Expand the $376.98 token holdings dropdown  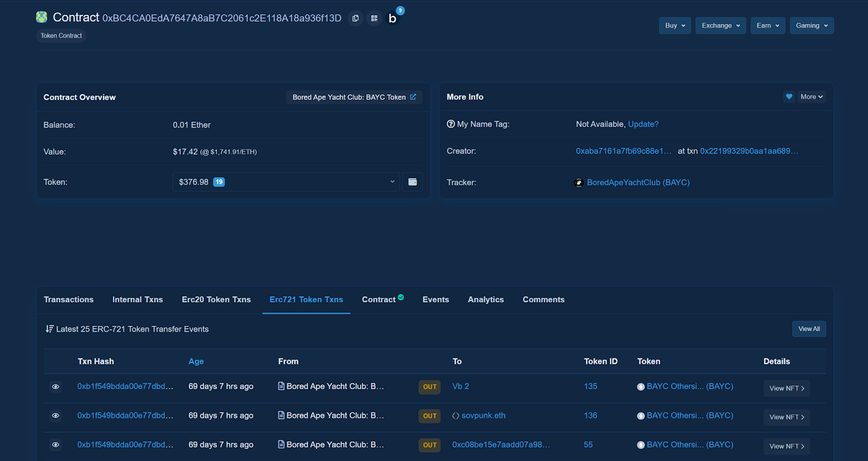click(286, 182)
